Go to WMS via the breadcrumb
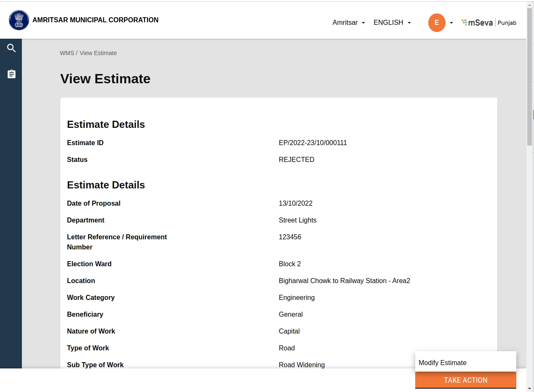 67,53
